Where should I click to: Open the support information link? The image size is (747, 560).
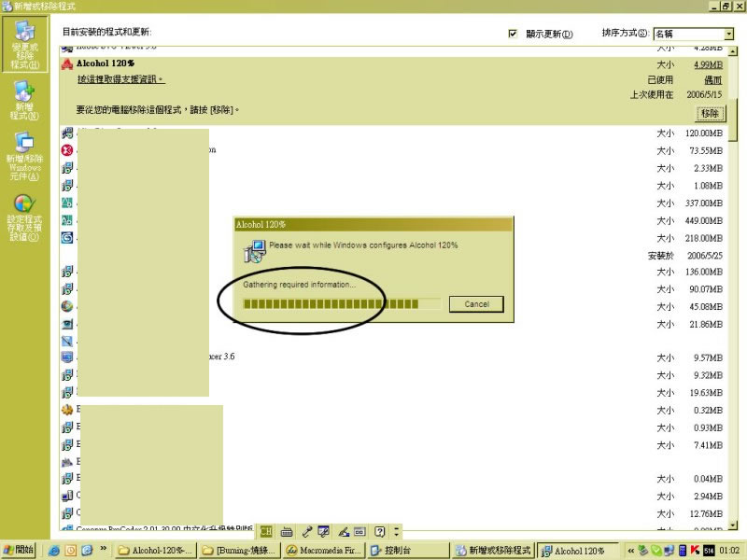pos(120,79)
